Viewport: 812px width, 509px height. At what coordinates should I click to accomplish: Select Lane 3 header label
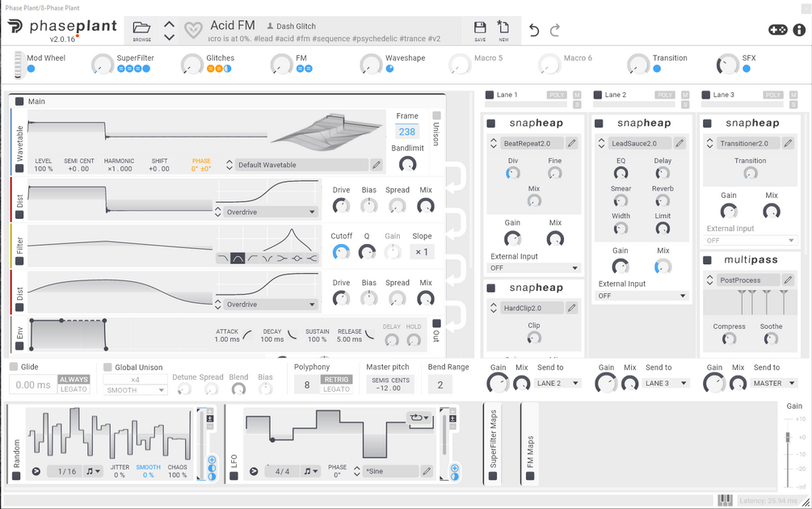723,95
